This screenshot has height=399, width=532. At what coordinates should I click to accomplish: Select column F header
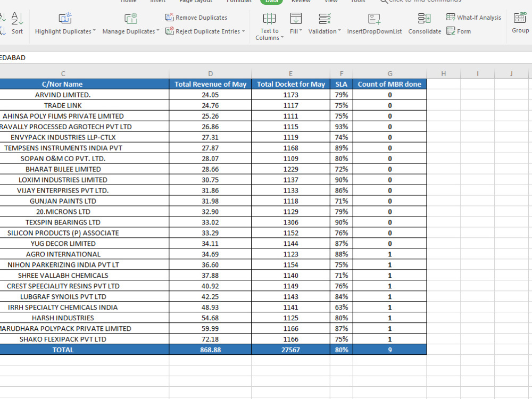pos(342,73)
